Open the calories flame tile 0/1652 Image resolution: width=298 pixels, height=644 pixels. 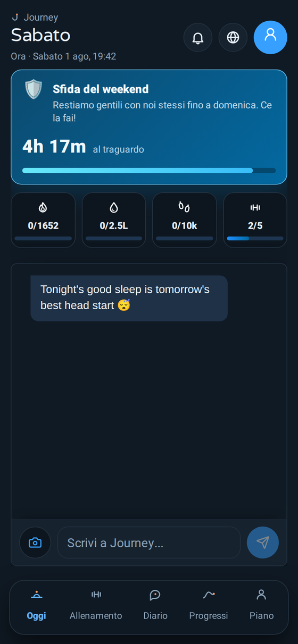click(43, 220)
